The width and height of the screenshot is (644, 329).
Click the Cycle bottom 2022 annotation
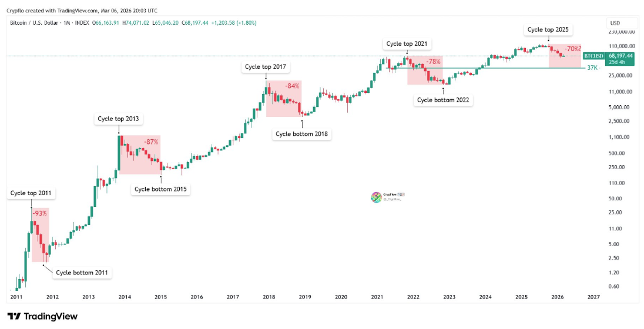click(x=443, y=100)
